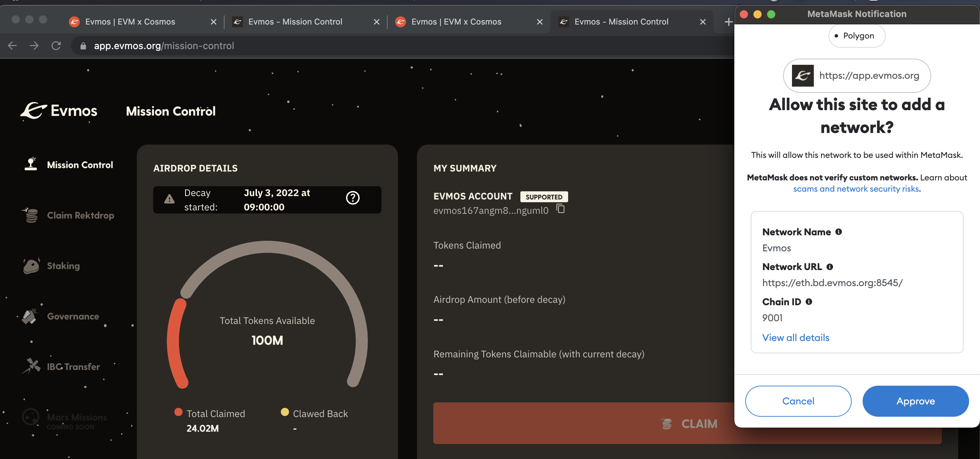This screenshot has width=980, height=459.
Task: Reload the current page
Action: [56, 46]
